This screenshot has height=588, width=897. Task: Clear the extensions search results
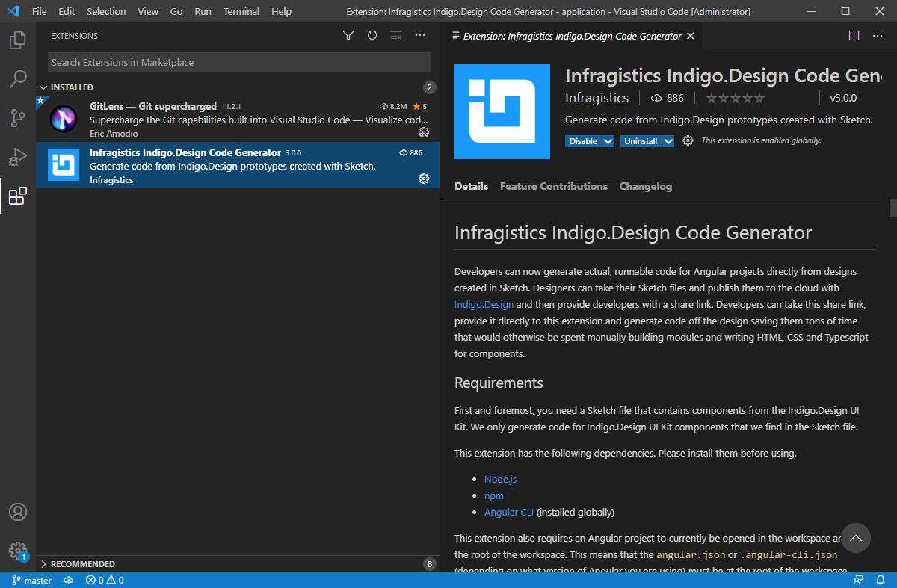point(396,35)
